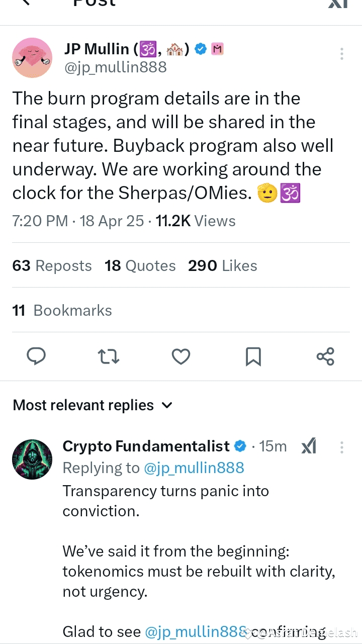Like the post with the heart icon

[x=181, y=356]
